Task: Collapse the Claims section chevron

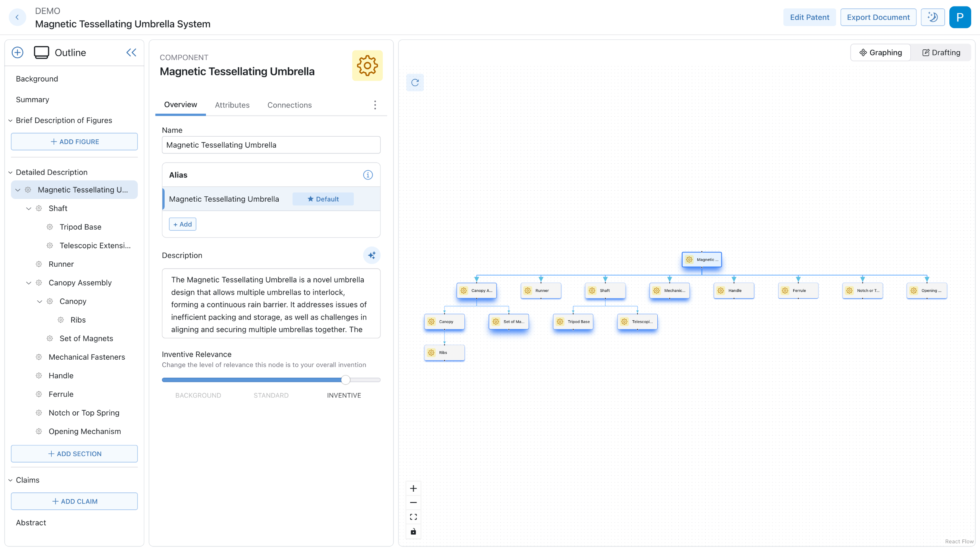Action: point(10,480)
